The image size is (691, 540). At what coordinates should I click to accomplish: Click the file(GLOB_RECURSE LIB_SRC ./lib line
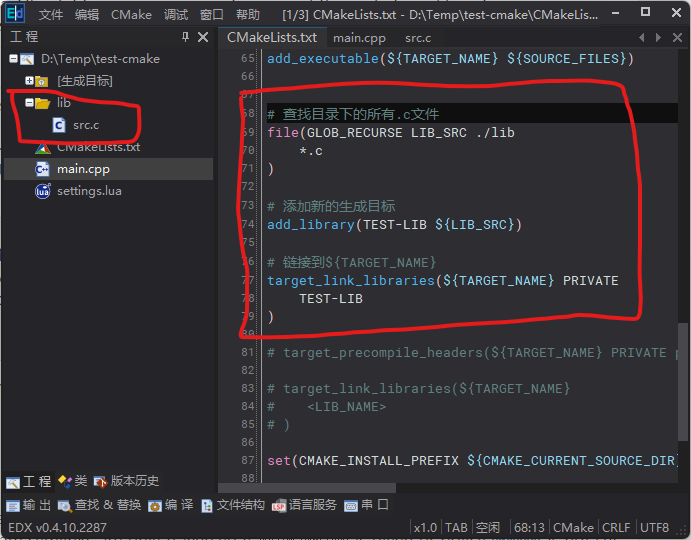coord(391,133)
